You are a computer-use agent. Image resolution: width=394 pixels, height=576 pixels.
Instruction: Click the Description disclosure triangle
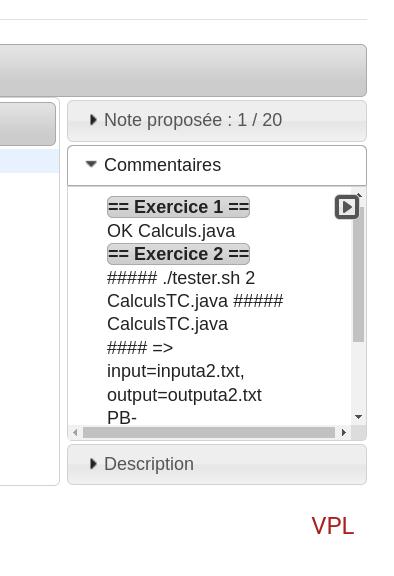[x=93, y=464]
